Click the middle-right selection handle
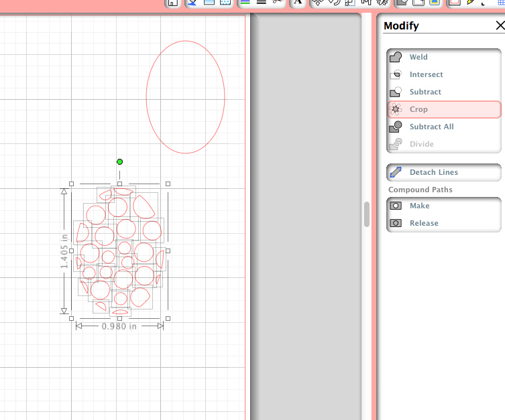 168,251
